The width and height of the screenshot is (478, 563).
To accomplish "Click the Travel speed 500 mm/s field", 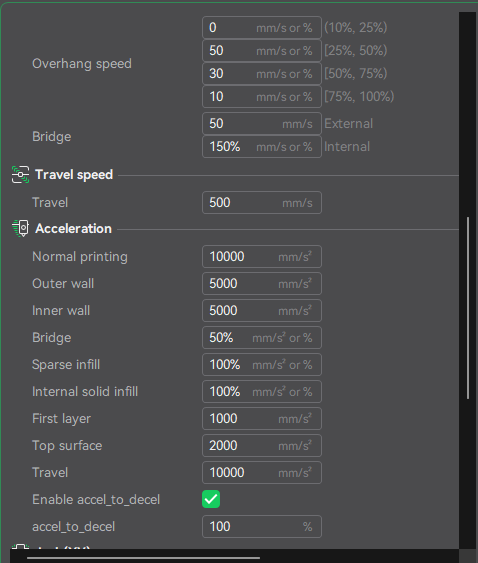I will (x=262, y=203).
